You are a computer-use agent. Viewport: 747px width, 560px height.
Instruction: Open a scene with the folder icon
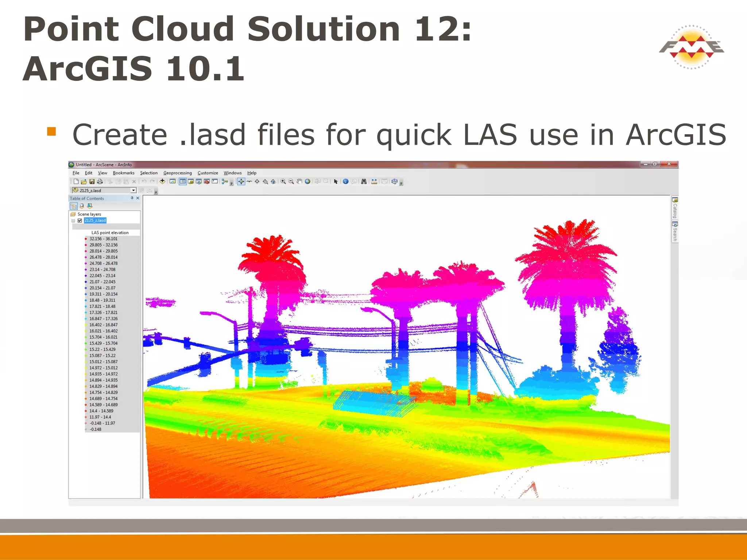click(x=84, y=182)
